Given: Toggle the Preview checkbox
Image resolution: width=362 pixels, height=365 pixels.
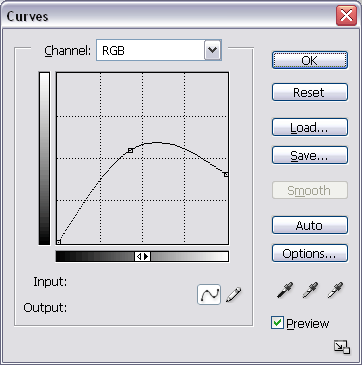Looking at the screenshot, I should point(277,323).
